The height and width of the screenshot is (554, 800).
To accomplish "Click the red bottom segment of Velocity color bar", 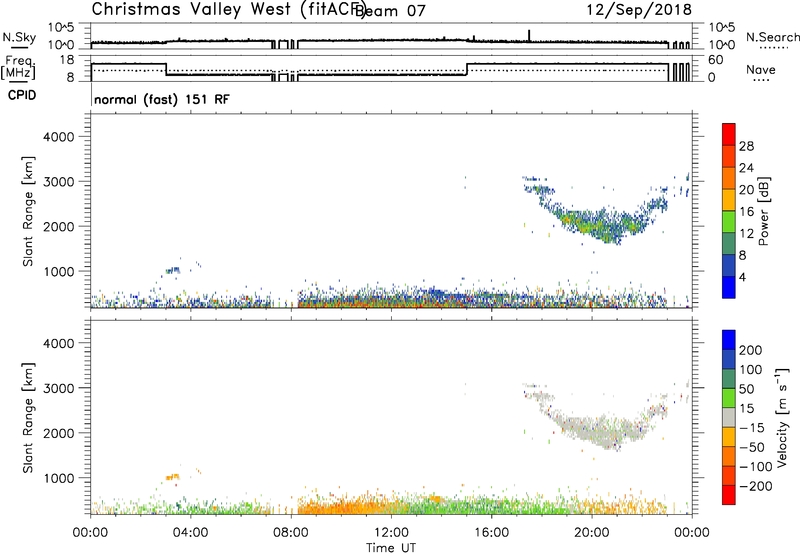I will coord(729,495).
